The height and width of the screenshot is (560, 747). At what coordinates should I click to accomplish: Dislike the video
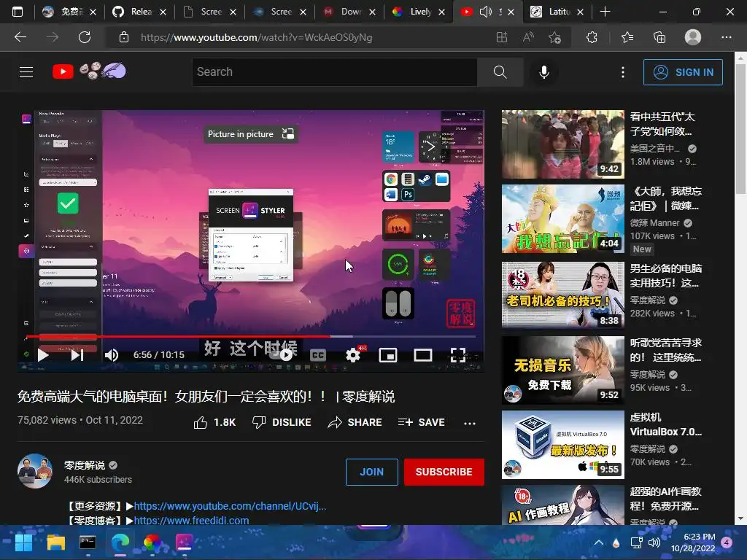pos(282,422)
